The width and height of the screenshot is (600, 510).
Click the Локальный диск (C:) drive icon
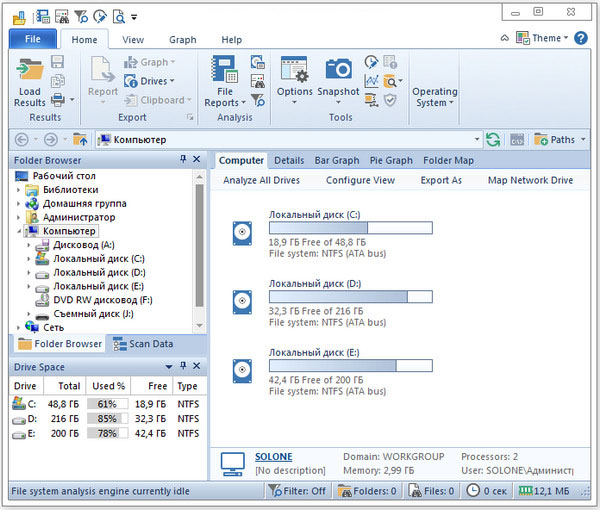[242, 233]
